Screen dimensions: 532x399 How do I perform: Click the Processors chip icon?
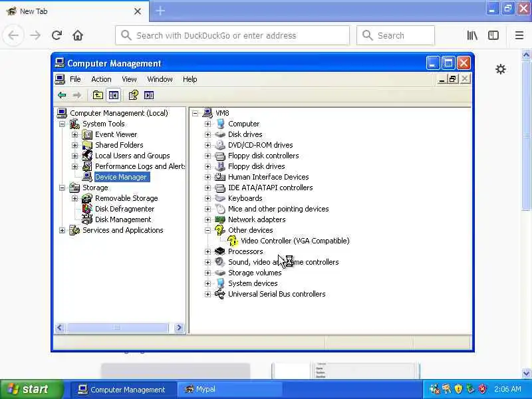(220, 251)
